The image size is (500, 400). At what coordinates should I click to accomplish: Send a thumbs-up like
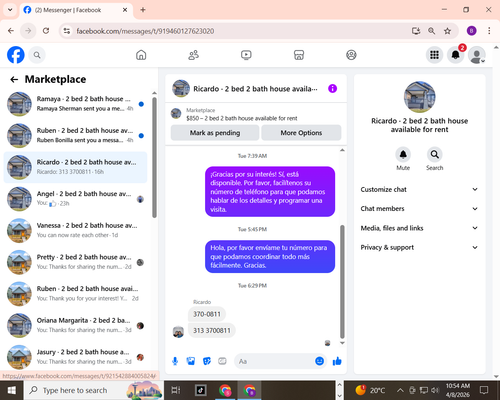click(x=337, y=361)
